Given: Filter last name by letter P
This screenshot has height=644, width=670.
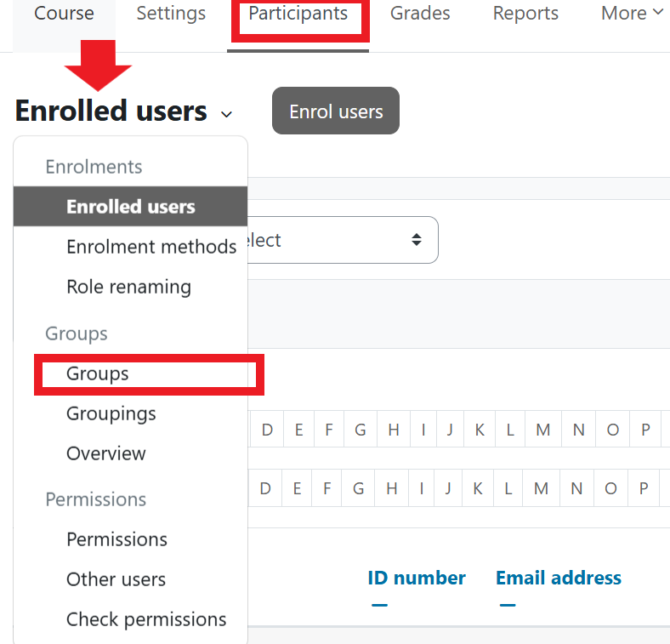Looking at the screenshot, I should click(645, 489).
